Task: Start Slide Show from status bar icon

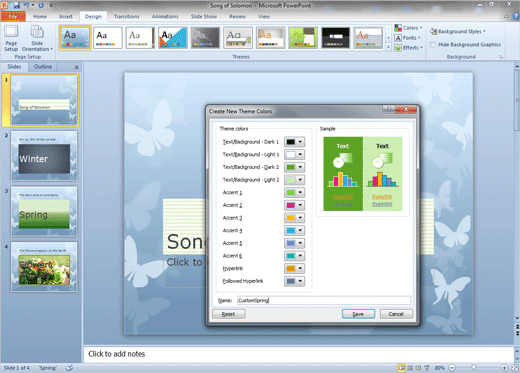Action: (x=427, y=368)
